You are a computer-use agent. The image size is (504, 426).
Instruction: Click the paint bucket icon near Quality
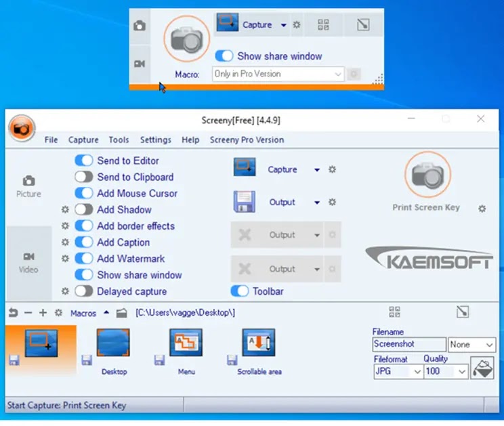(x=482, y=368)
